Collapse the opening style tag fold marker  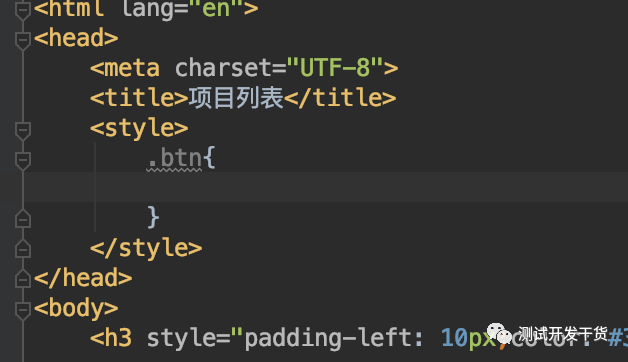coord(23,130)
